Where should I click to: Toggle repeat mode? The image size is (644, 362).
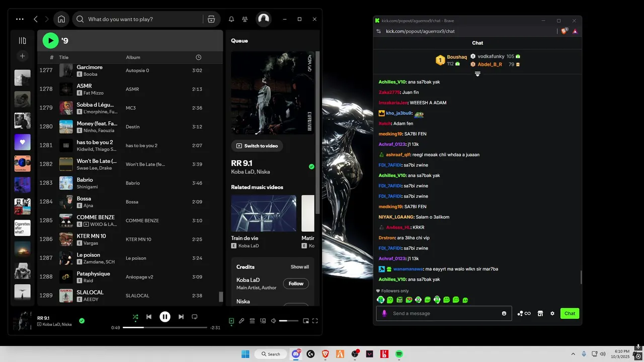(195, 317)
